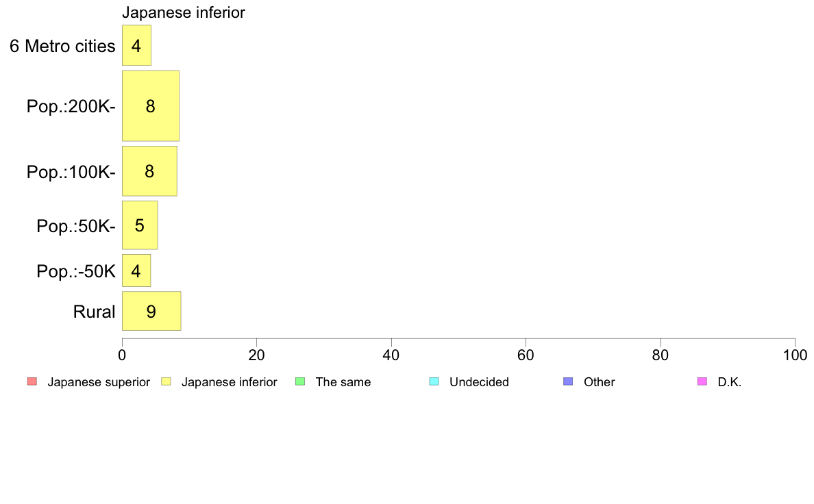
Task: Select the Pop.:200K- bar
Action: tap(151, 106)
